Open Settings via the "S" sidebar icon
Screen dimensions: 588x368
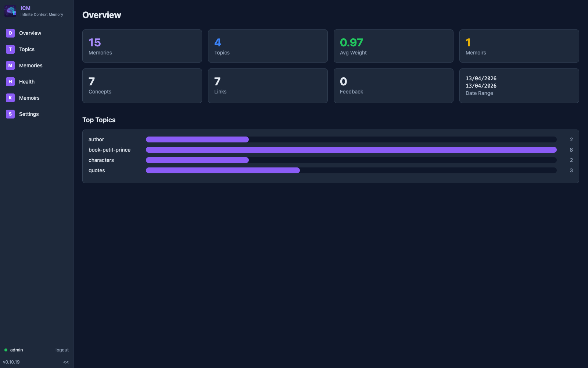point(10,114)
